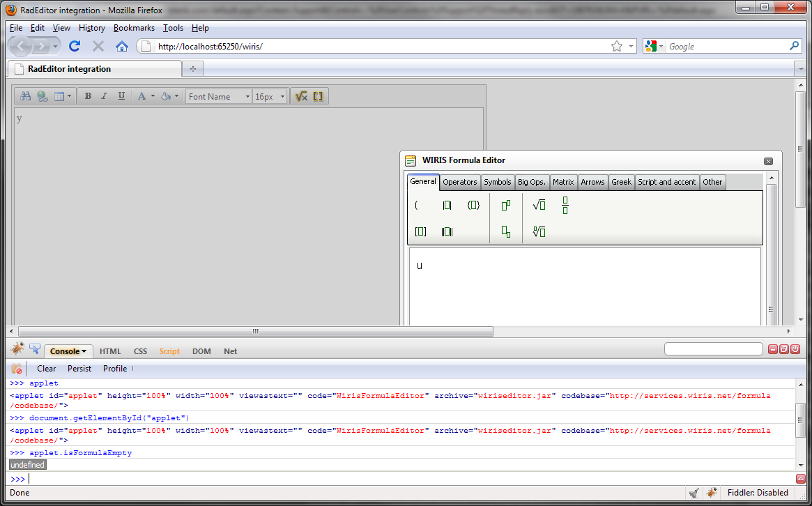Click inside the WIRIS formula editing area
The height and width of the screenshot is (506, 812).
click(585, 286)
